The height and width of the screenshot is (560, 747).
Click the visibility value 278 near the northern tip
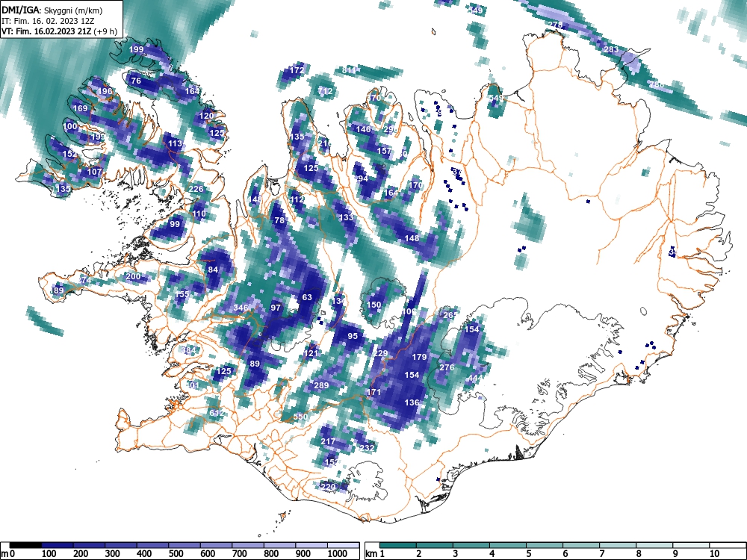[555, 25]
